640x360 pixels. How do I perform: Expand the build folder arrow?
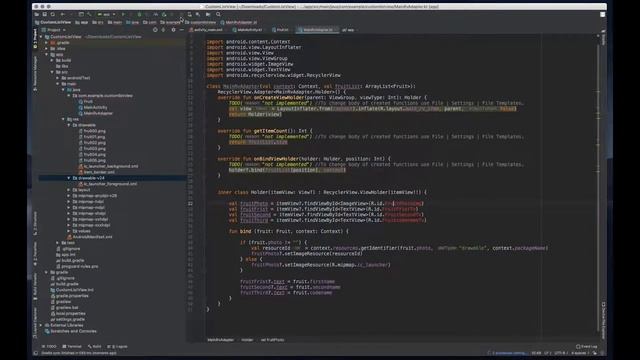(x=52, y=60)
